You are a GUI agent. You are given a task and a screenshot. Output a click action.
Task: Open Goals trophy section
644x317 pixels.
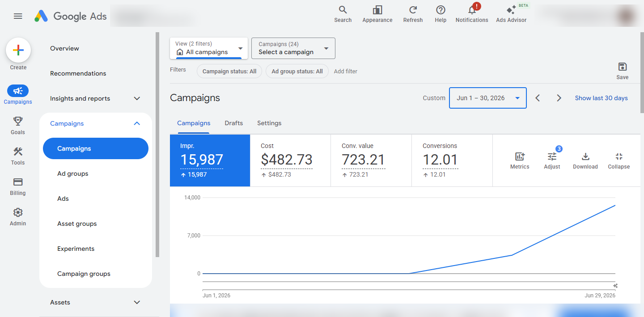(18, 126)
